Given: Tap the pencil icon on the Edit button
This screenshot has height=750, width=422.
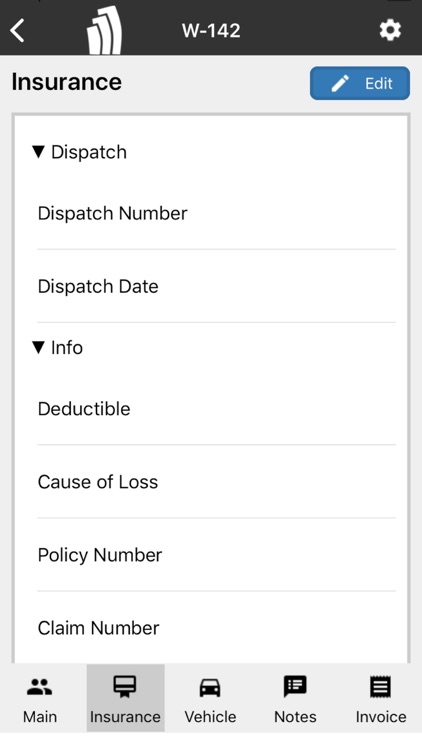Looking at the screenshot, I should (x=340, y=83).
